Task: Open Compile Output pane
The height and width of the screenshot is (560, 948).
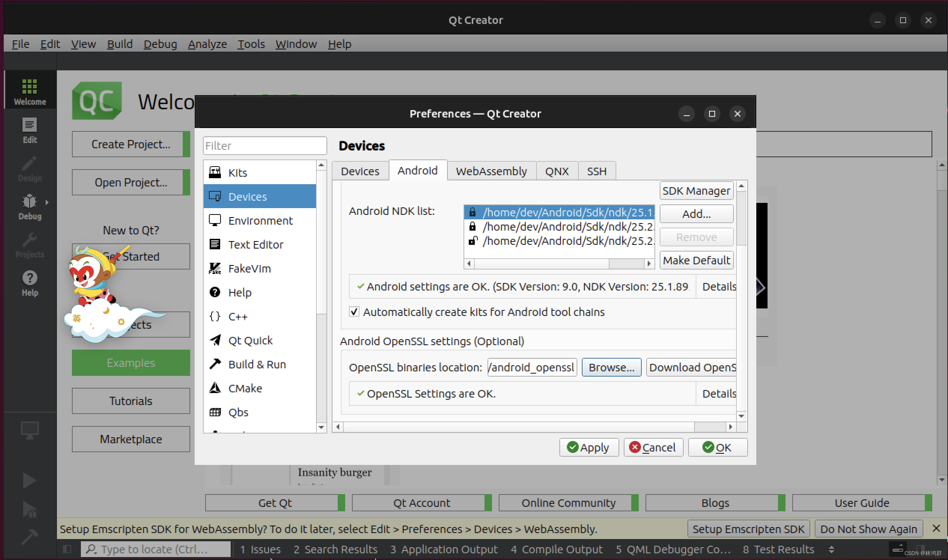Action: (x=557, y=550)
